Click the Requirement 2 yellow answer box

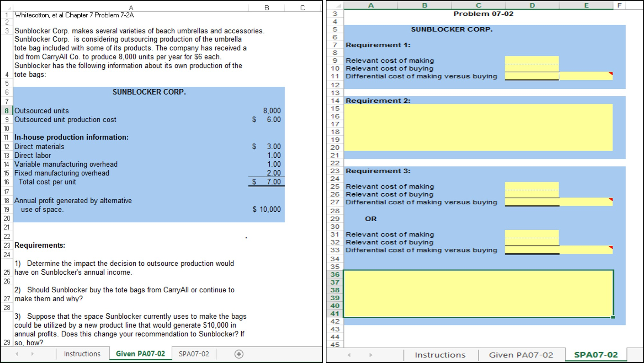point(479,128)
